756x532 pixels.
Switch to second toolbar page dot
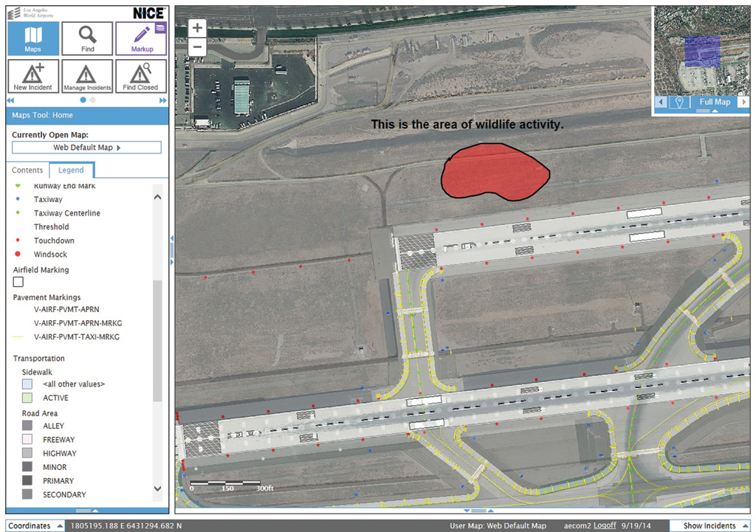(x=92, y=100)
